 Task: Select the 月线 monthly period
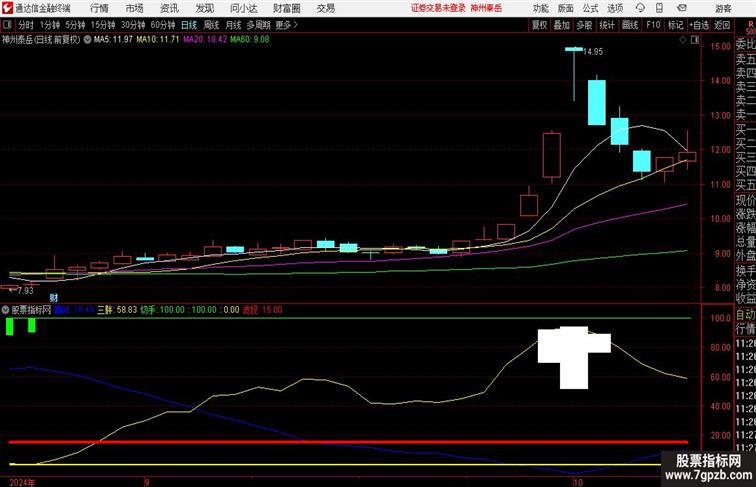coord(233,25)
